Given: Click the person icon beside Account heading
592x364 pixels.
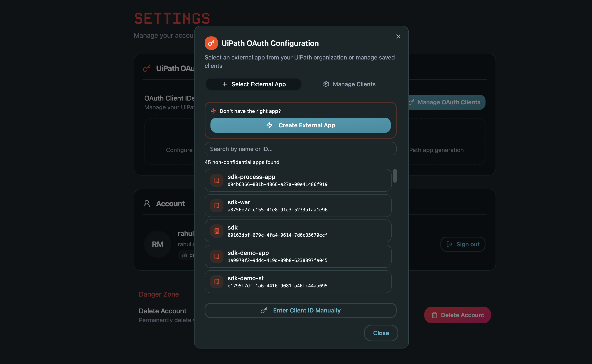Looking at the screenshot, I should (147, 204).
